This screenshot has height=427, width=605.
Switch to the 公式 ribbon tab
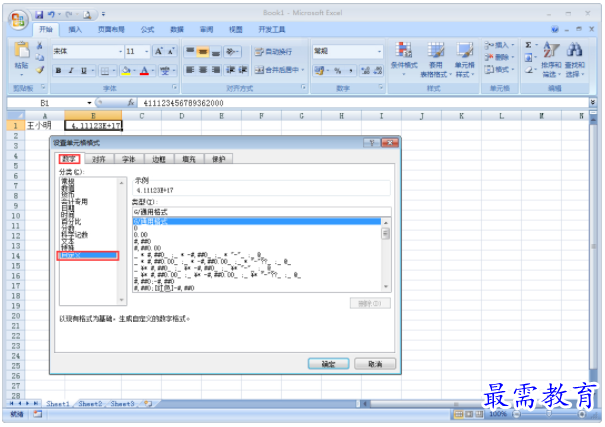pos(147,30)
